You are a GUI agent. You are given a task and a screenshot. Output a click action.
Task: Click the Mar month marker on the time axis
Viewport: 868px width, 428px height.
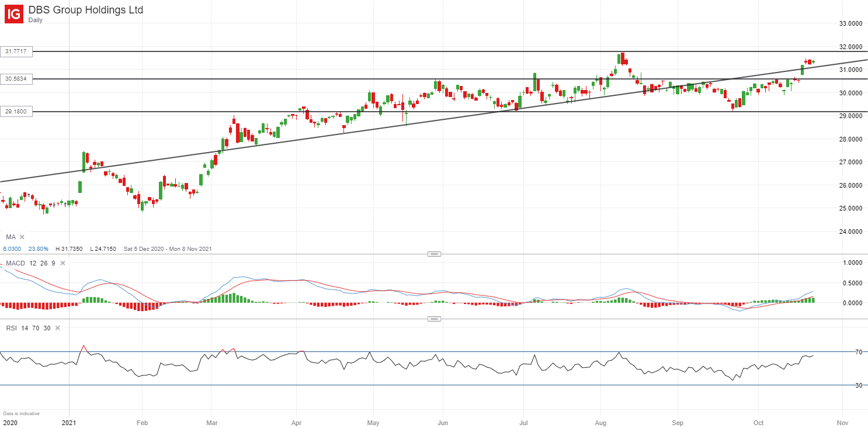pos(213,422)
